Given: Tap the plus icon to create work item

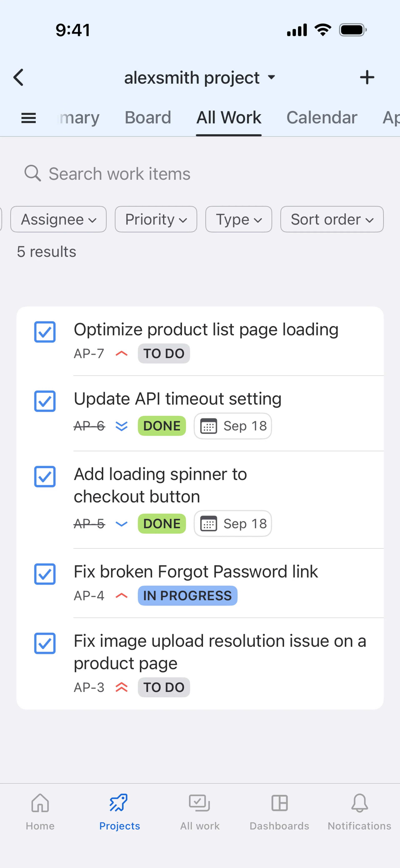Looking at the screenshot, I should click(367, 78).
